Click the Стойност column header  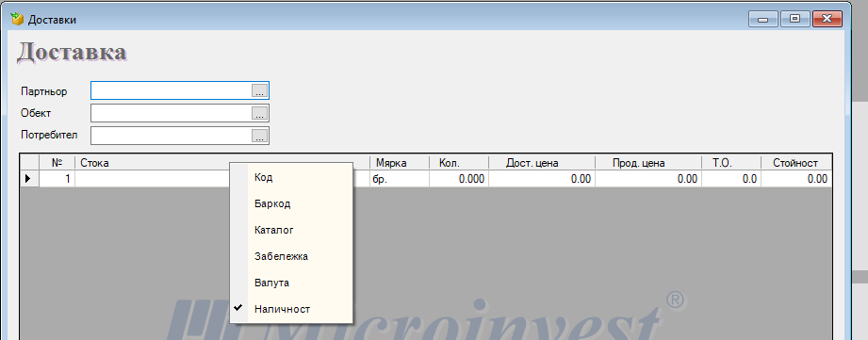coord(796,163)
